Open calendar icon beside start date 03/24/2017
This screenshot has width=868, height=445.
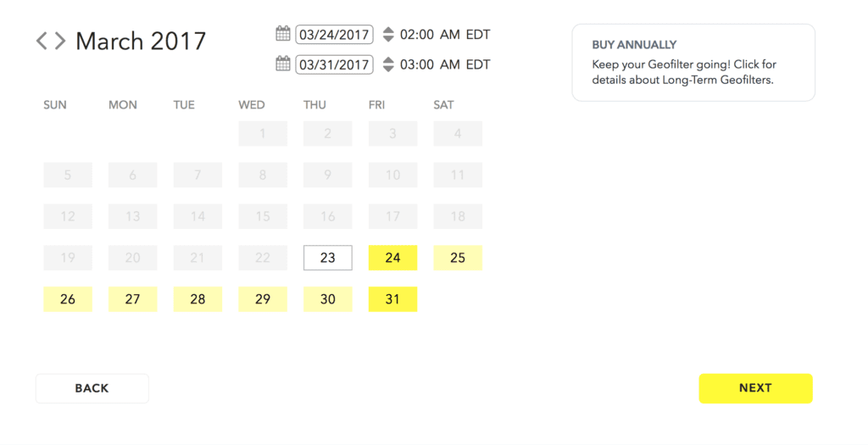click(283, 34)
